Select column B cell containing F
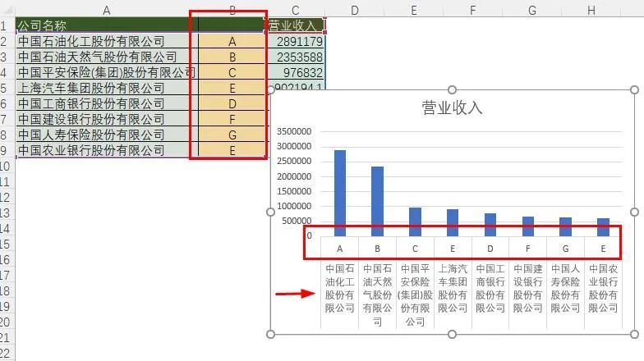This screenshot has width=644, height=361. 232,120
